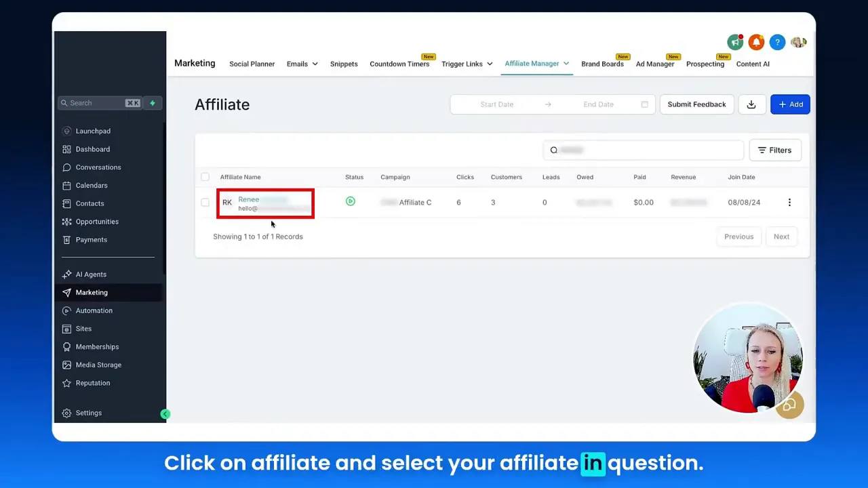This screenshot has height=488, width=868.
Task: Click the Dashboard sidebar icon
Action: 66,149
